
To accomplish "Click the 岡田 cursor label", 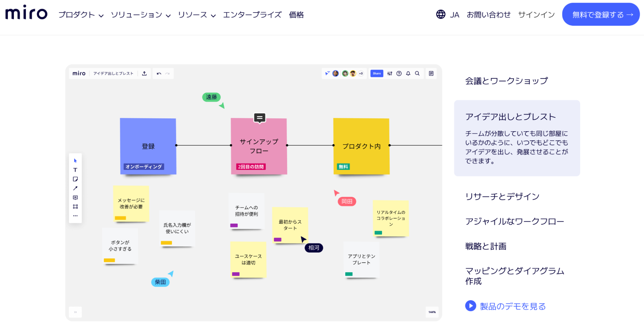I will click(347, 201).
